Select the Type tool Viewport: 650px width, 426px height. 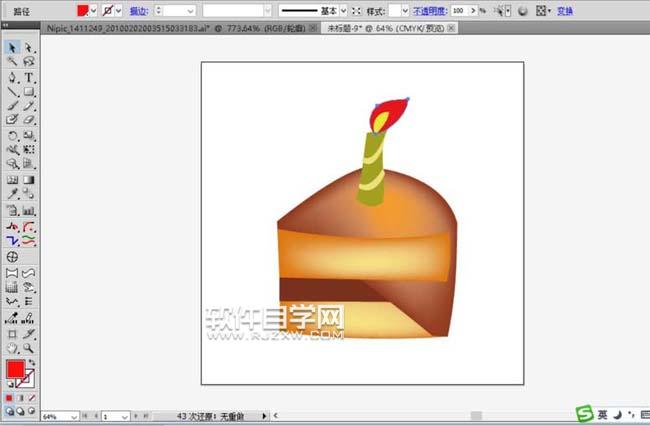[x=29, y=77]
